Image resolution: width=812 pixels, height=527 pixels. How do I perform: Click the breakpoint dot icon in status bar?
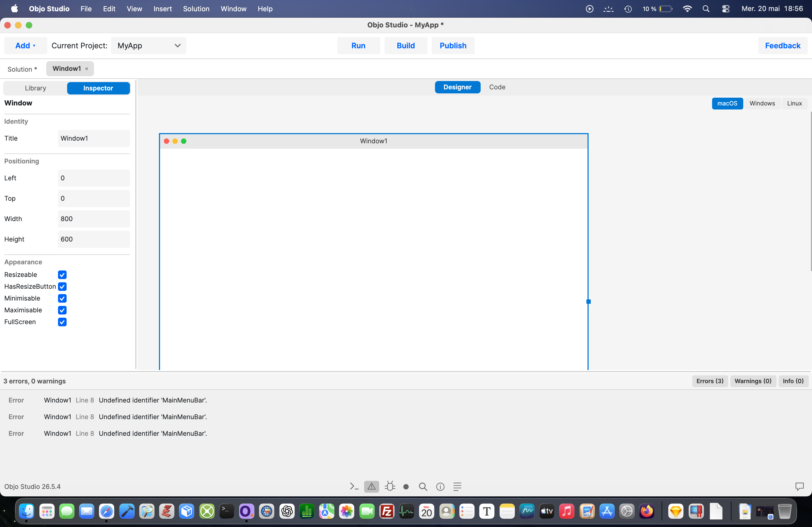[x=406, y=487]
